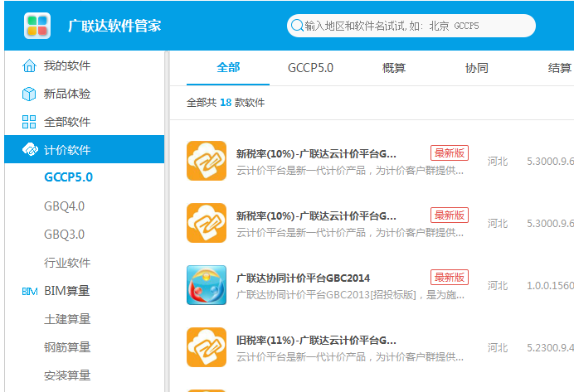Open 旧税率(11%)-广联达云计价平台 title

[316, 341]
